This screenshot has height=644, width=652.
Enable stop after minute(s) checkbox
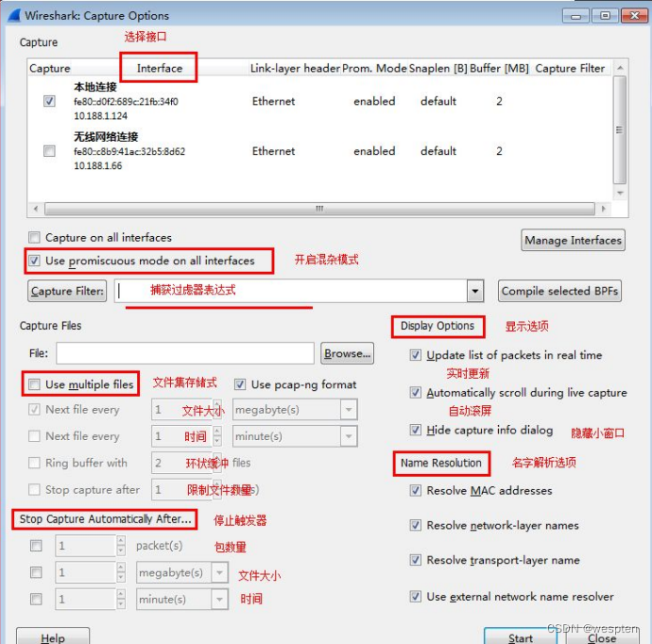(x=36, y=599)
